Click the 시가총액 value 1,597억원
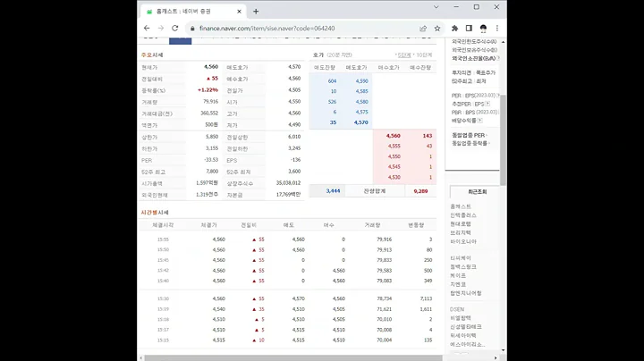 coord(207,183)
